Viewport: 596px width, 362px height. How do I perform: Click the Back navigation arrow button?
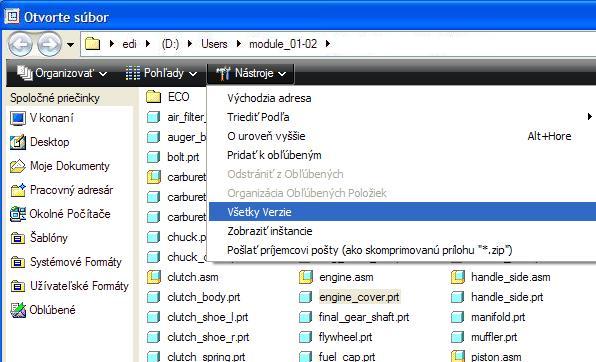tap(20, 44)
